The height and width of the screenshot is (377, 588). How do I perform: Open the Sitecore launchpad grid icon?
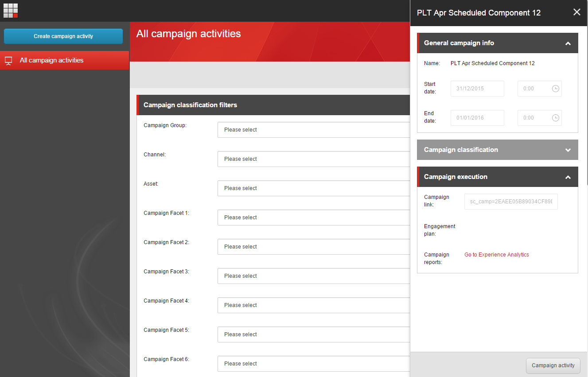click(x=11, y=11)
